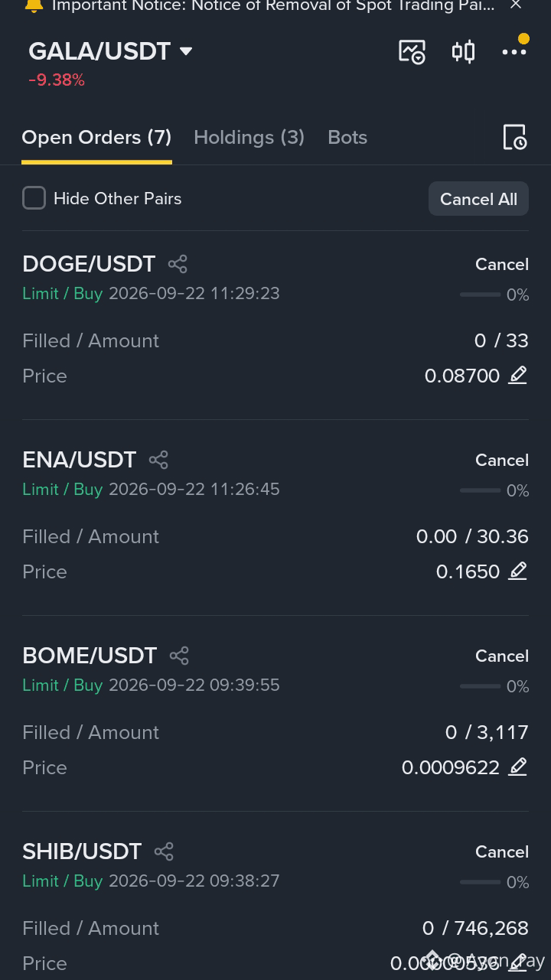Share the BOME/USDT order
The image size is (551, 980).
click(x=179, y=656)
